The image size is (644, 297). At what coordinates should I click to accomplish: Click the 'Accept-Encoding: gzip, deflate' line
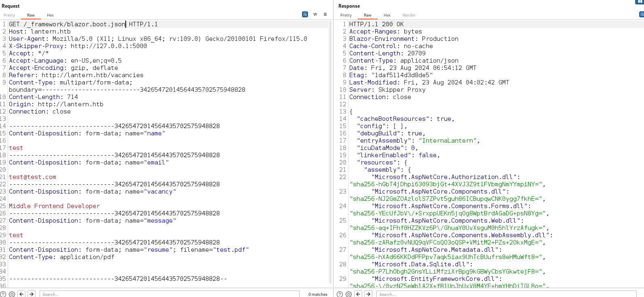(63, 68)
